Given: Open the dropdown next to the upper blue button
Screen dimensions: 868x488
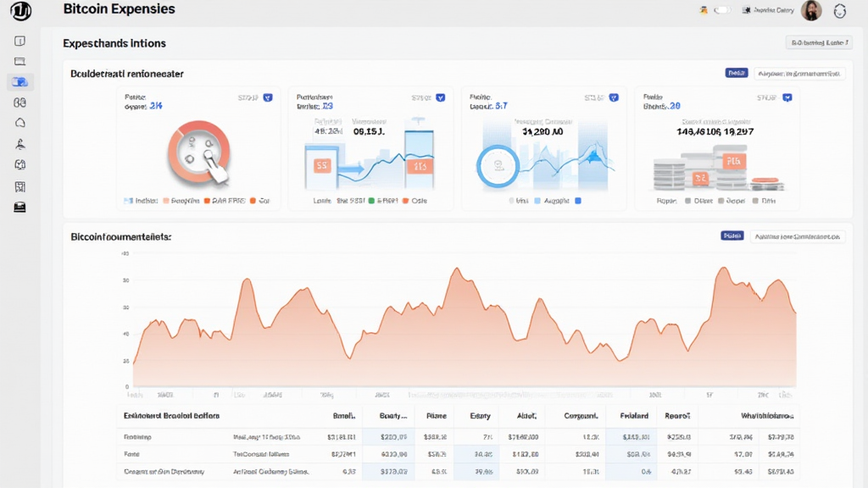Looking at the screenshot, I should point(799,74).
